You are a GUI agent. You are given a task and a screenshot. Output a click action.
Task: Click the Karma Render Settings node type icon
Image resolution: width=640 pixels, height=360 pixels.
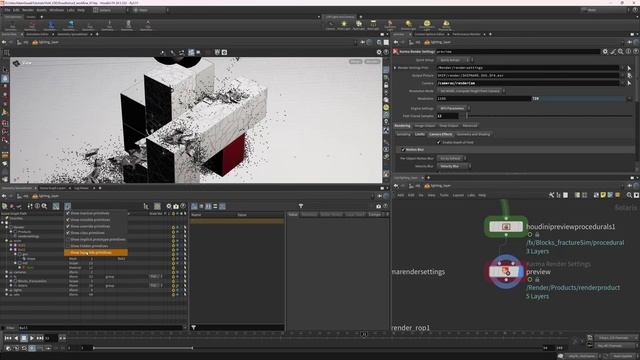[396, 51]
